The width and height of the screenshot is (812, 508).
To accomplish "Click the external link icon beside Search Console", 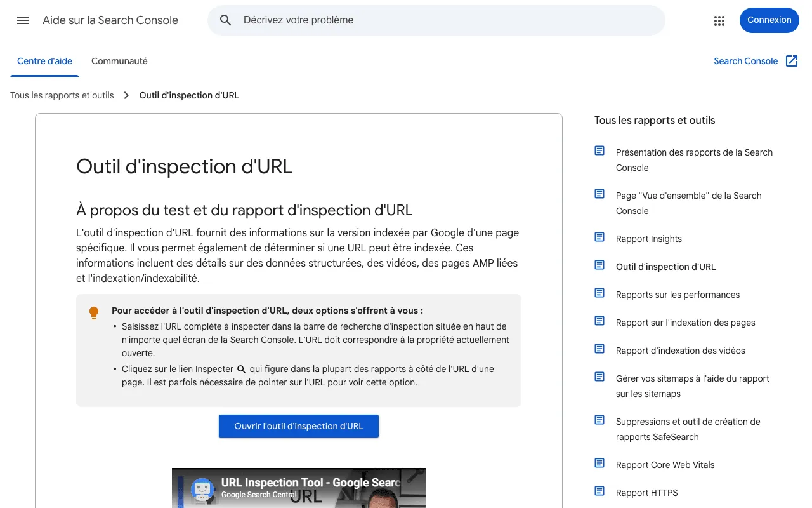I will tap(792, 61).
